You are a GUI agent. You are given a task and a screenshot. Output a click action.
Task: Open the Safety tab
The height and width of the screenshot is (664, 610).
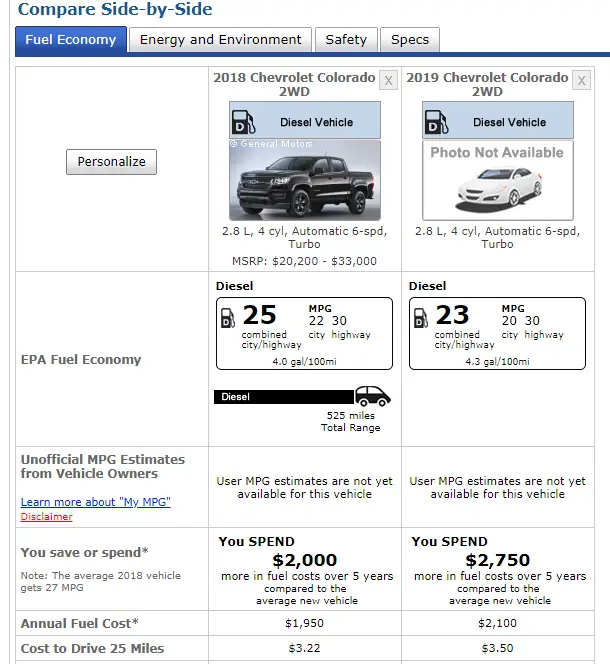[345, 40]
